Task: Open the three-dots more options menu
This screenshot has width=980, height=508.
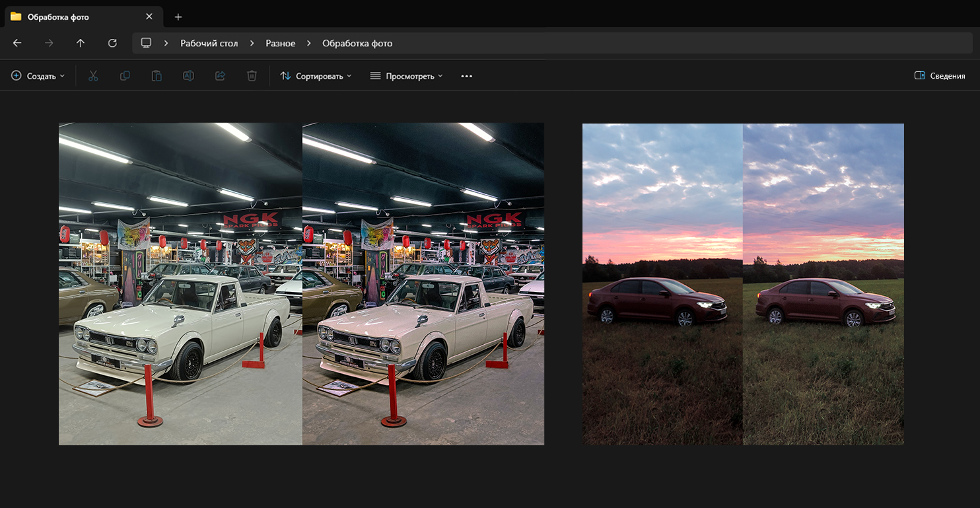Action: point(467,76)
